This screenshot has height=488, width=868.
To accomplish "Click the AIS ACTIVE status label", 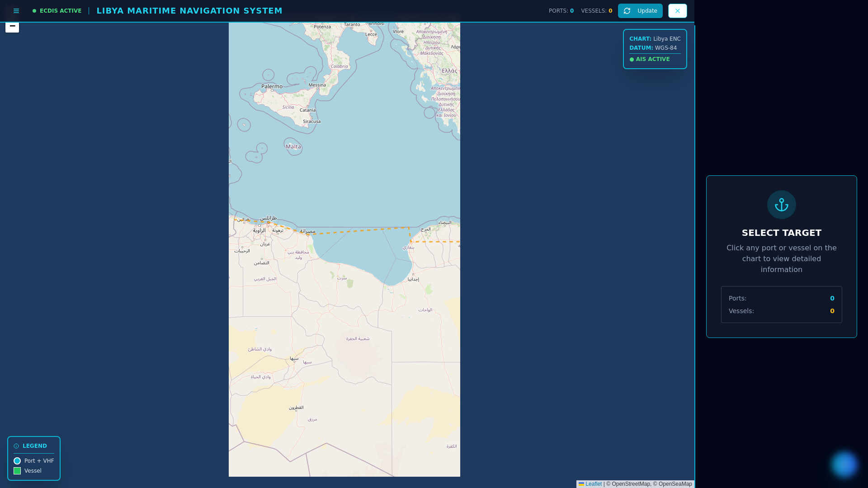I will coord(650,59).
